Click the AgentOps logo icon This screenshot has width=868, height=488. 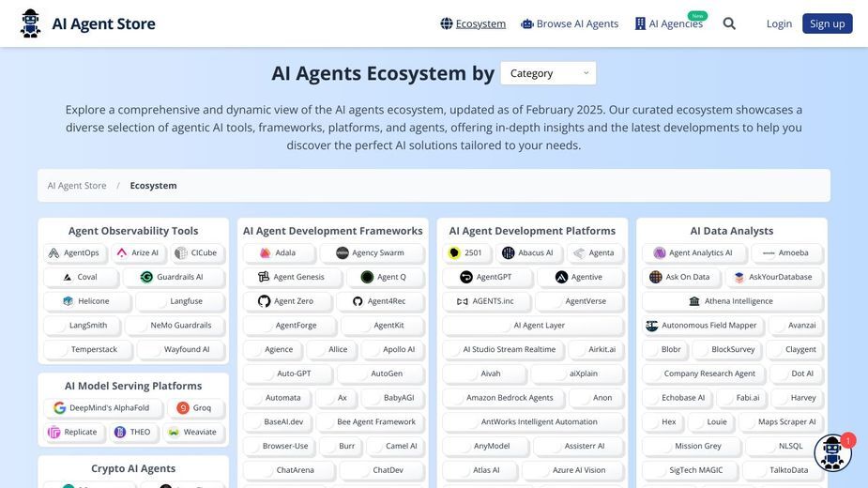coord(53,253)
